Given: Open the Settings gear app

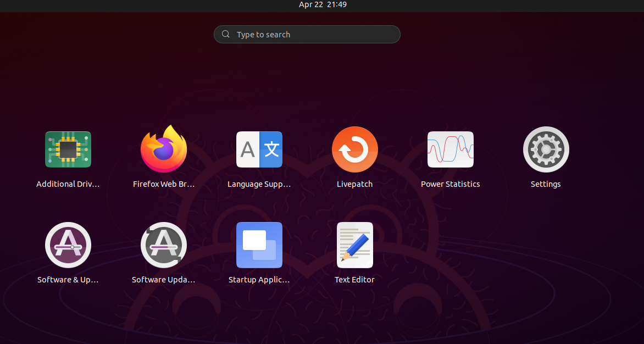Looking at the screenshot, I should pyautogui.click(x=546, y=149).
